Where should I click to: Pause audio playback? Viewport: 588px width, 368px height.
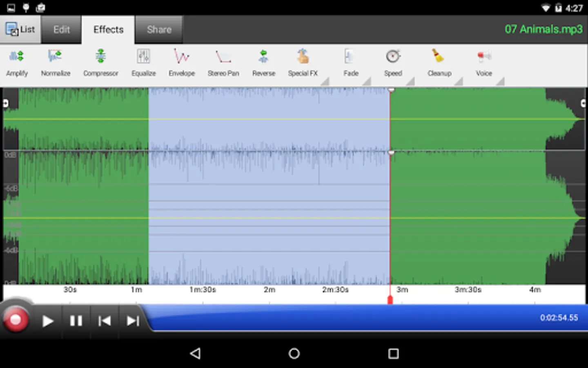(x=76, y=321)
